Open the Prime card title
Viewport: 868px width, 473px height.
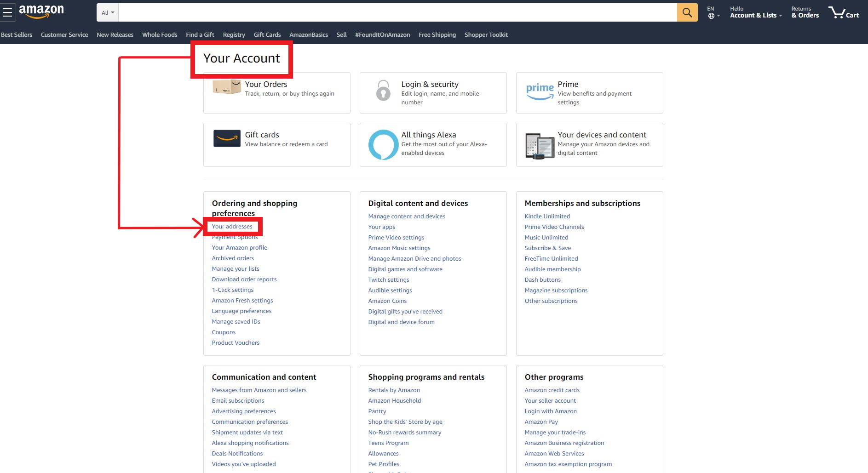pyautogui.click(x=568, y=84)
